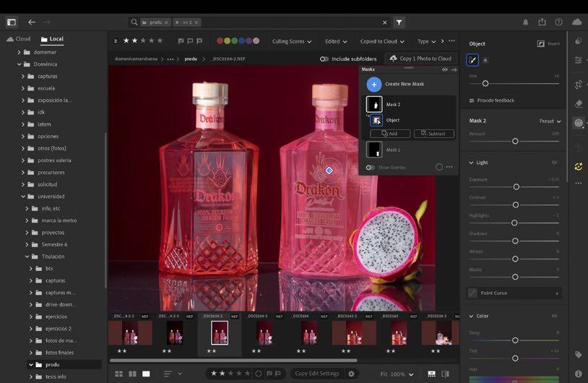Click the filmstrip horizontal scrollbar
588x383 pixels.
pyautogui.click(x=233, y=361)
